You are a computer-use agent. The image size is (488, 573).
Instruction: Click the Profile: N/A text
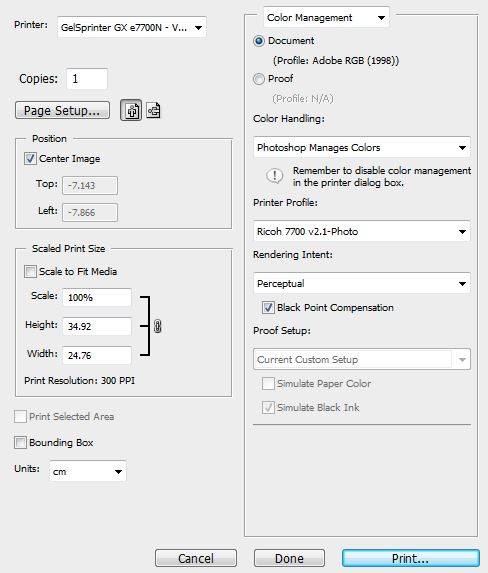[x=303, y=99]
